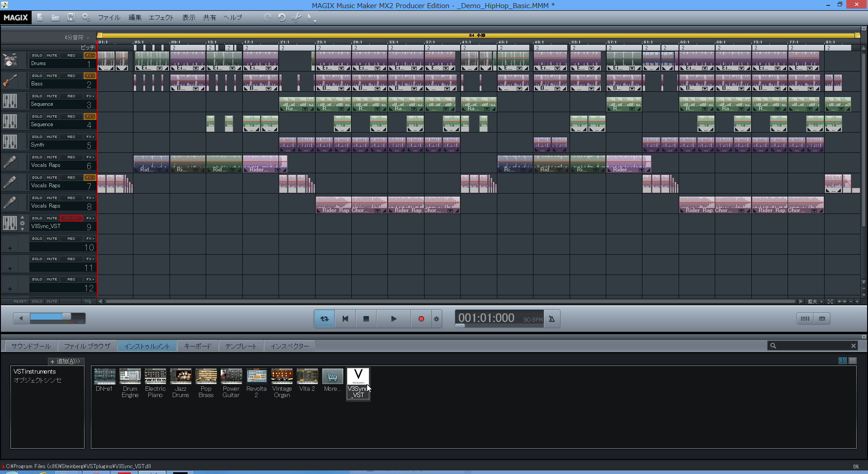Select the V3Sync_VST plugin

click(358, 384)
